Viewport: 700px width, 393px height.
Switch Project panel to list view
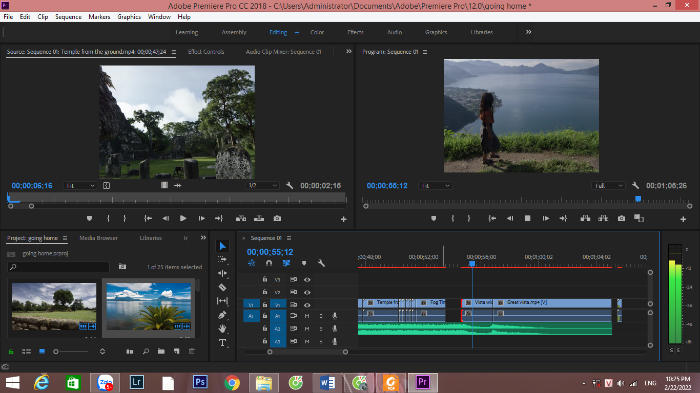click(26, 351)
